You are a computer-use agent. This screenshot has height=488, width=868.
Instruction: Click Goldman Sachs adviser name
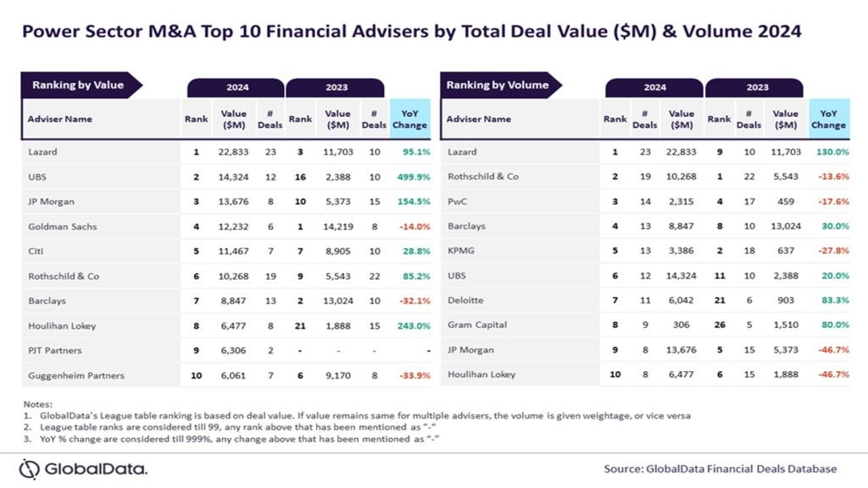pos(63,226)
